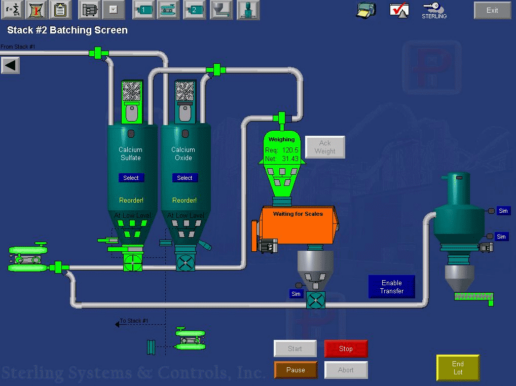Image resolution: width=516 pixels, height=386 pixels.
Task: Go to blower number 1 screen icon
Action: point(144,10)
